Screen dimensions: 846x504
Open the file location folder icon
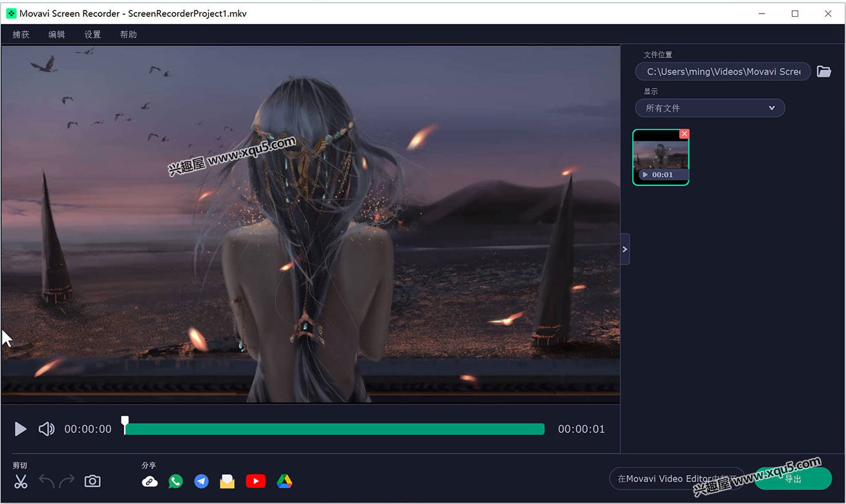[824, 72]
